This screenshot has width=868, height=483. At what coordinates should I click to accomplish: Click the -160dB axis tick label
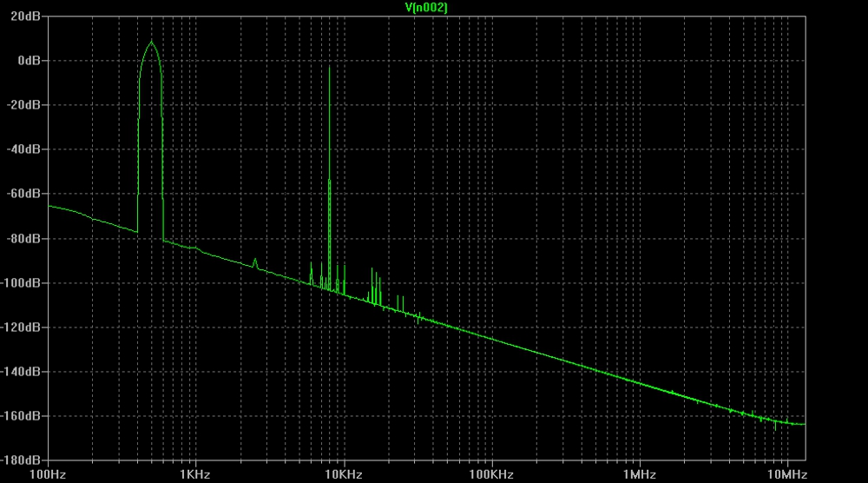pos(24,416)
